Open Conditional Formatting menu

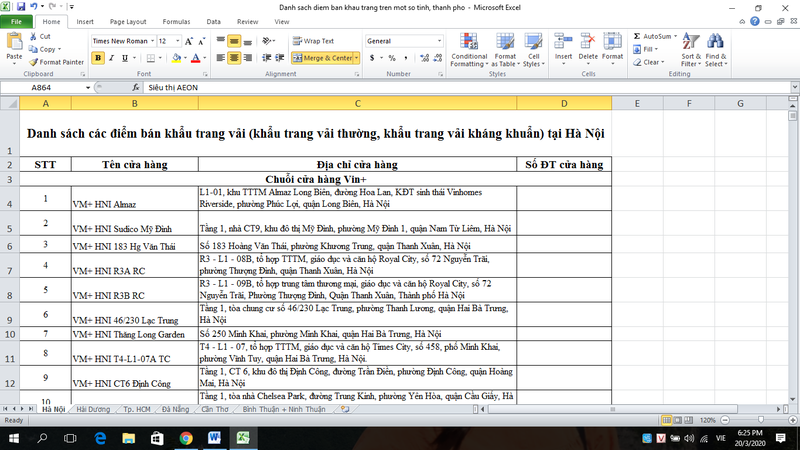469,49
